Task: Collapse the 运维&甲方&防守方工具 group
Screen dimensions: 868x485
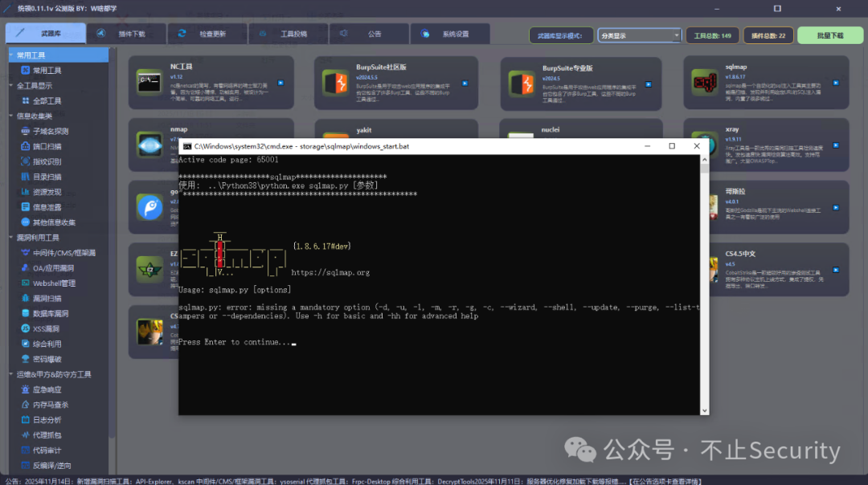Action: pos(10,374)
